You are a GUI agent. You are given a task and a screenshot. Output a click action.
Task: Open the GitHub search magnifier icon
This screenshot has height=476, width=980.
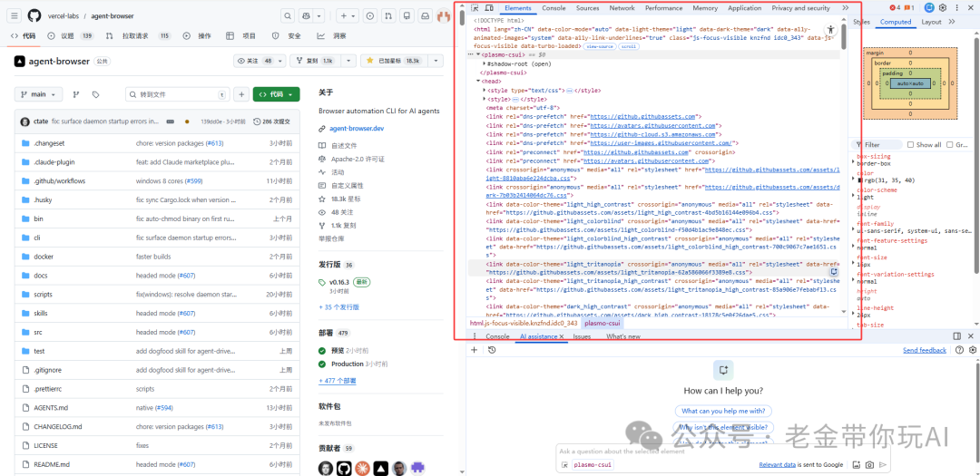[x=288, y=15]
